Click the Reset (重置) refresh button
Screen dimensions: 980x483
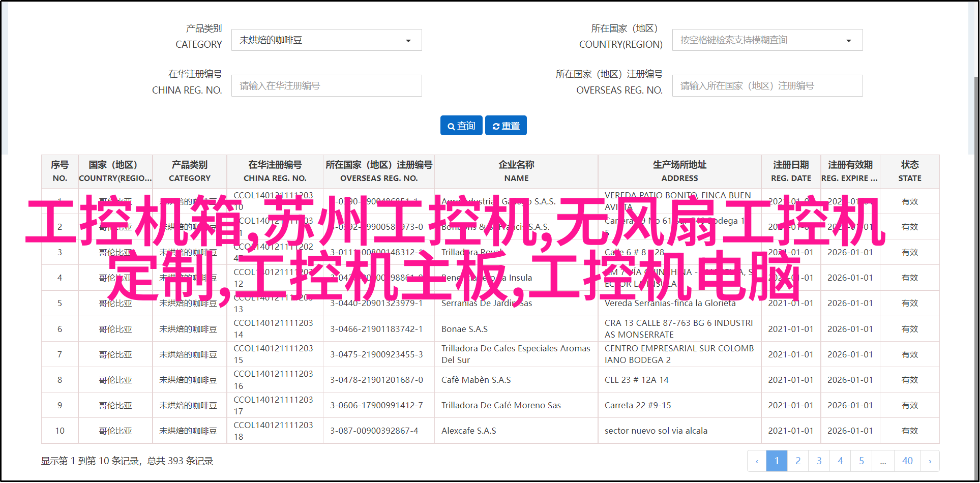click(506, 126)
